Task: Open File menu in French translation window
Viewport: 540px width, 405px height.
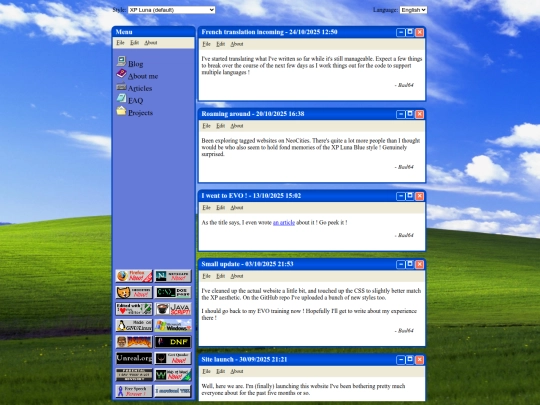Action: [206, 44]
